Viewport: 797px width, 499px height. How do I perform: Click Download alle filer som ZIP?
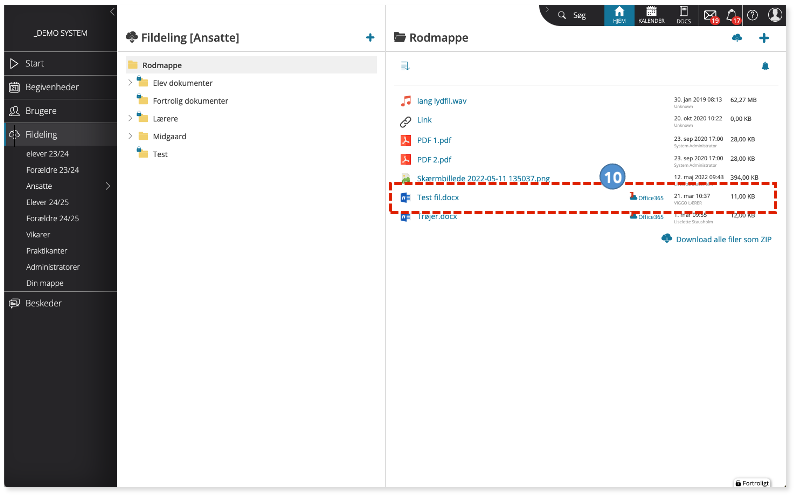716,239
